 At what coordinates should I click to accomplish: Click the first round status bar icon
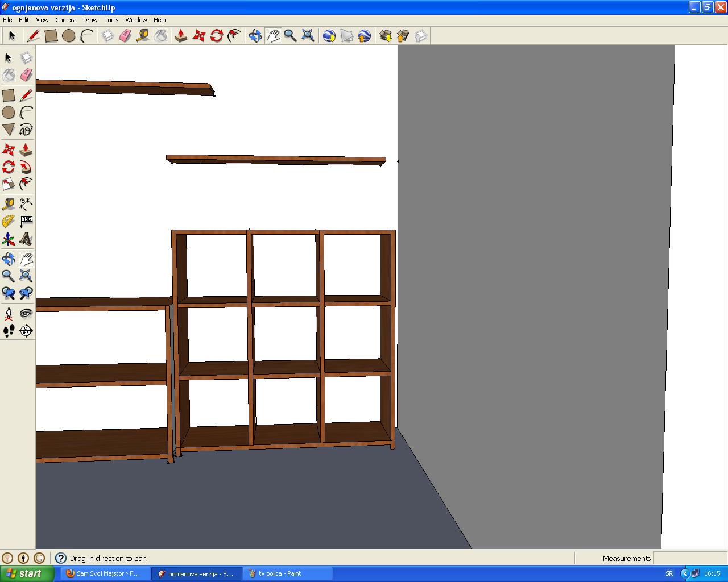(7, 558)
